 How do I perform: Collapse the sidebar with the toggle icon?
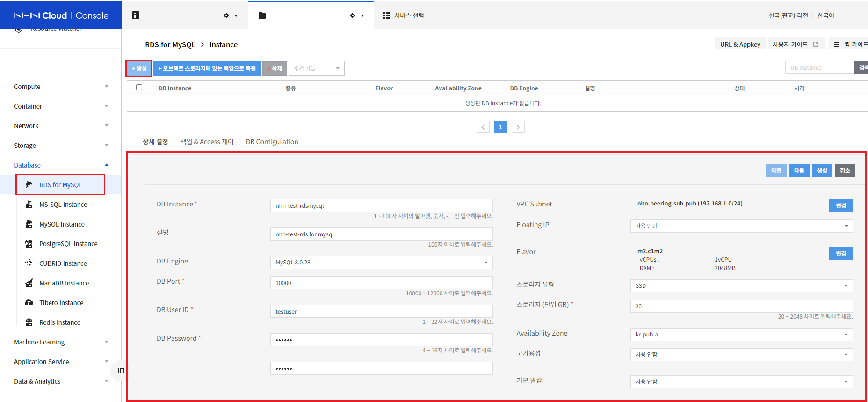tap(121, 371)
